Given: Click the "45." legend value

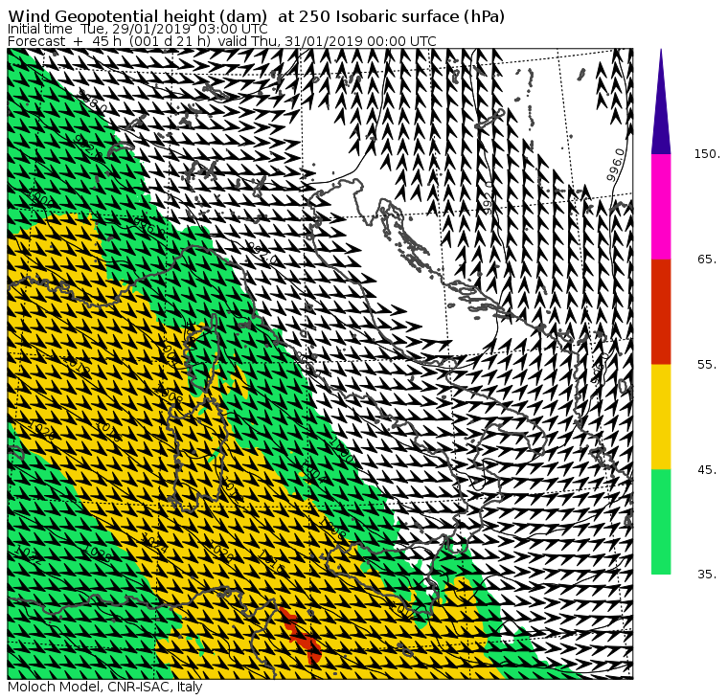Looking at the screenshot, I should pyautogui.click(x=707, y=470).
